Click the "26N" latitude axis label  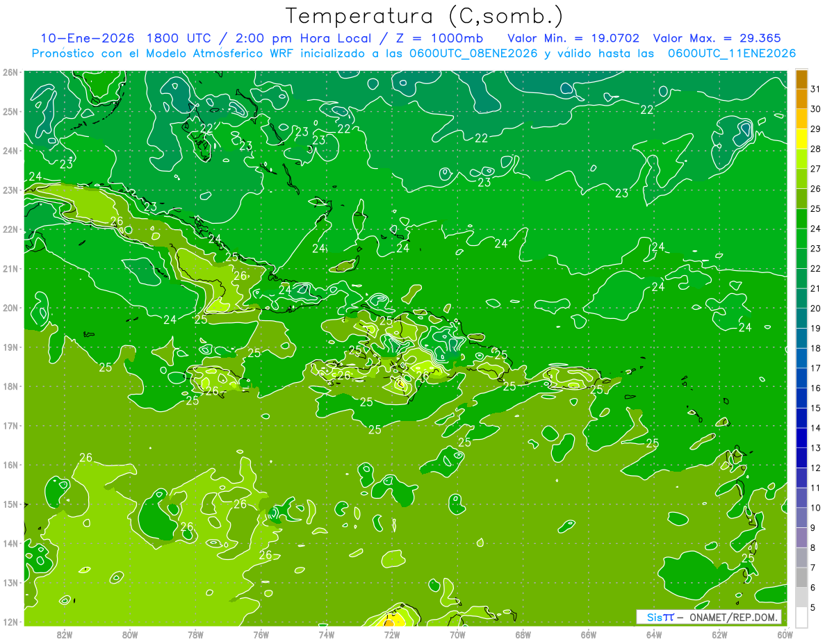(x=10, y=72)
